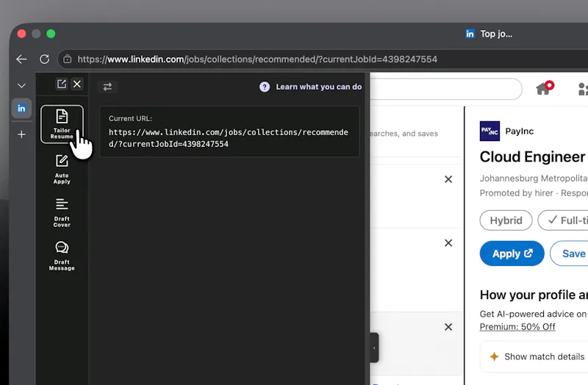Select the Full-time job type pill
This screenshot has width=588, height=385.
point(563,220)
